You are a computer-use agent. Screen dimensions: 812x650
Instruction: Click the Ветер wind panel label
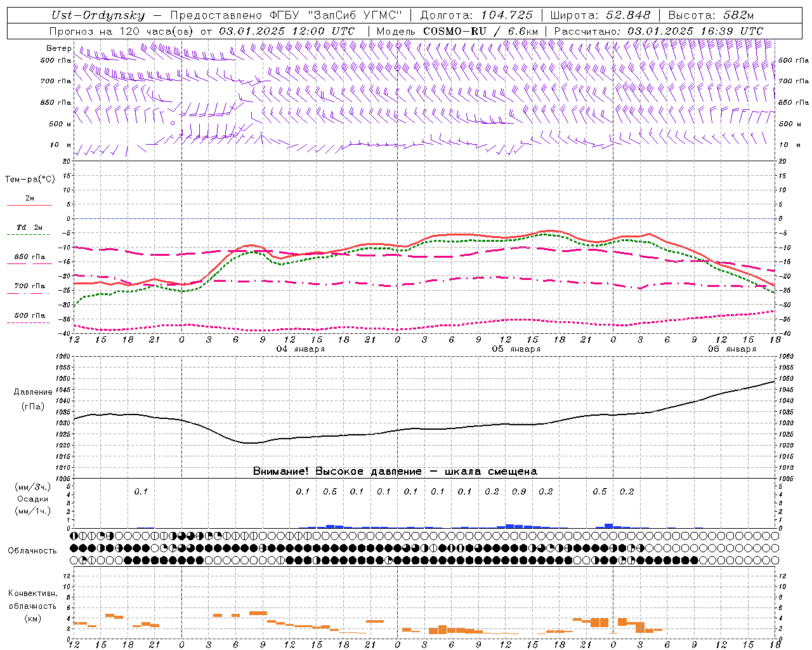[59, 48]
